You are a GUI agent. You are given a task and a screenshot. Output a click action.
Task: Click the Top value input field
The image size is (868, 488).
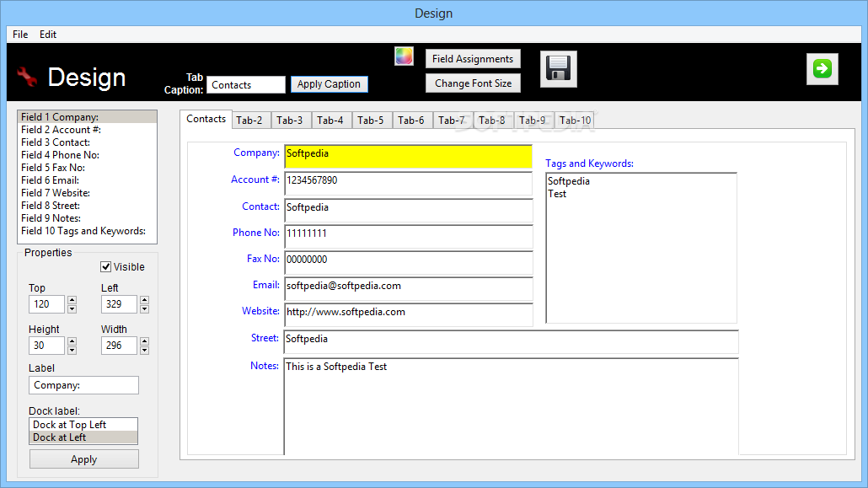pos(46,304)
